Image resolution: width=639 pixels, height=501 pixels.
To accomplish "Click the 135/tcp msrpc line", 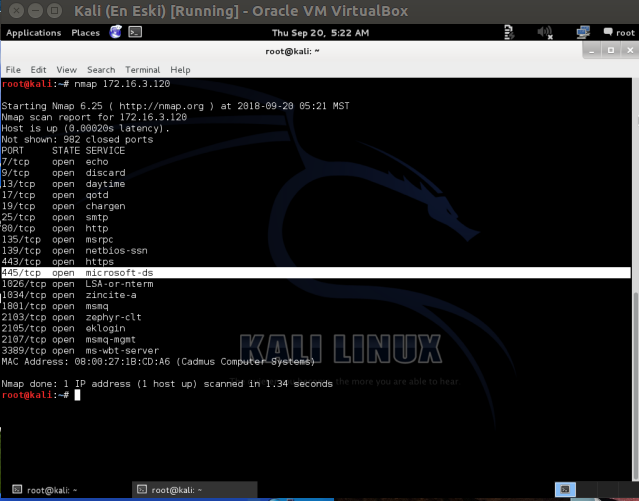I will pos(57,239).
